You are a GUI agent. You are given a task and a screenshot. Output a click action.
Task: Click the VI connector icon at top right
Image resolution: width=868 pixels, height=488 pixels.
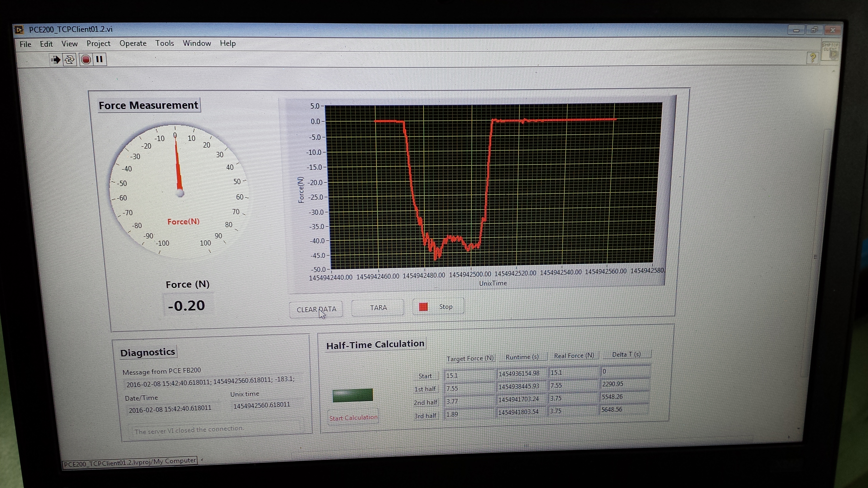tap(830, 51)
